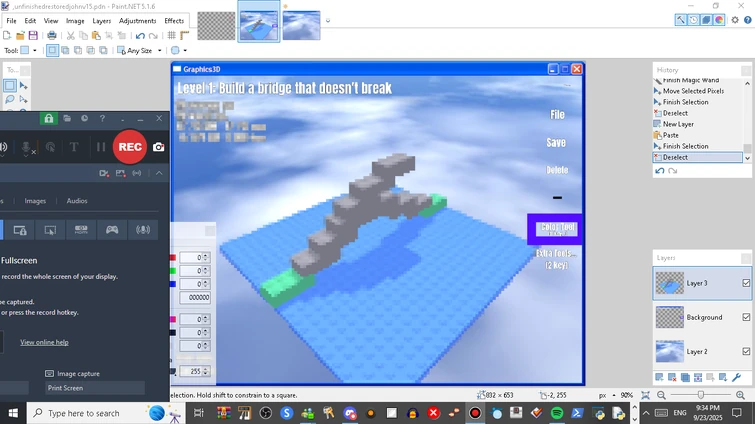Viewport: 755px width, 424px height.
Task: Duplicate the layer in Layers panel
Action: coord(685,377)
